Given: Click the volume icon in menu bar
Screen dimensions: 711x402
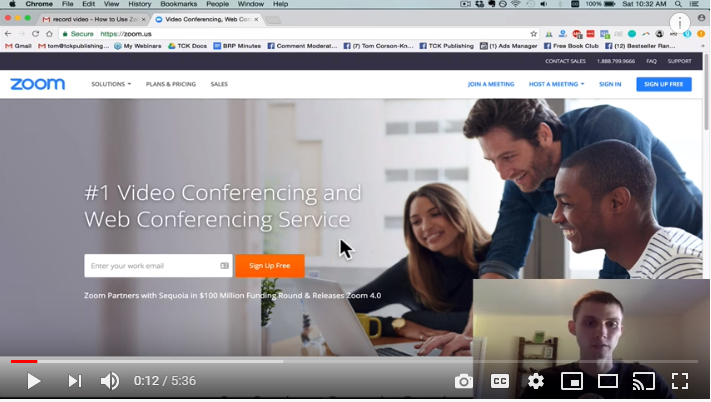Looking at the screenshot, I should (544, 4).
